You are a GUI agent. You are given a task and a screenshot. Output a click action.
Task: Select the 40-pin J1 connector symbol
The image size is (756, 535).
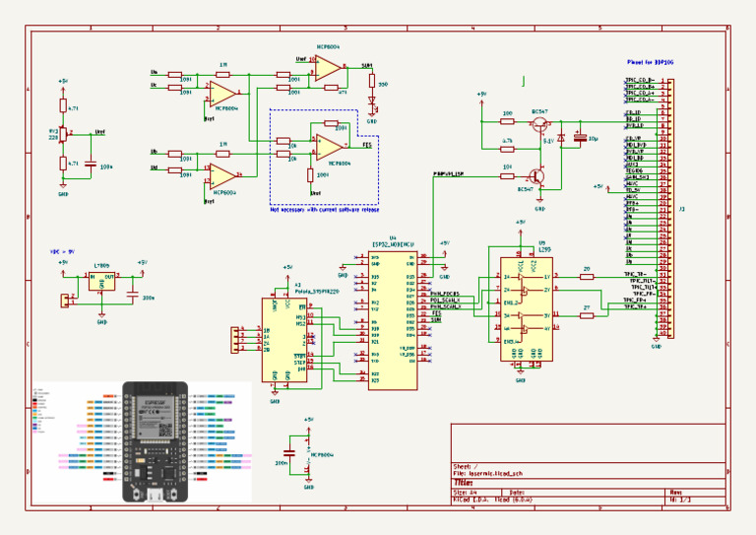point(670,209)
